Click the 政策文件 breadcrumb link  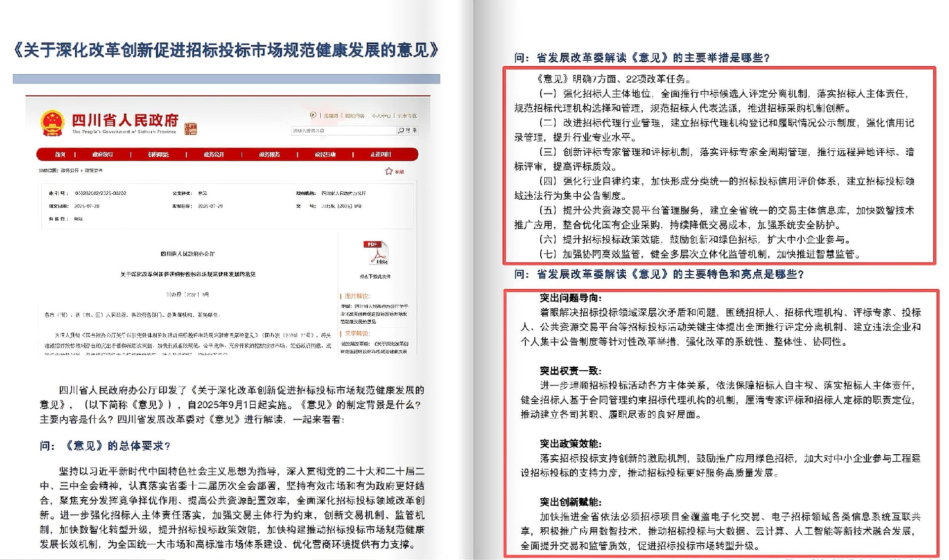click(93, 171)
